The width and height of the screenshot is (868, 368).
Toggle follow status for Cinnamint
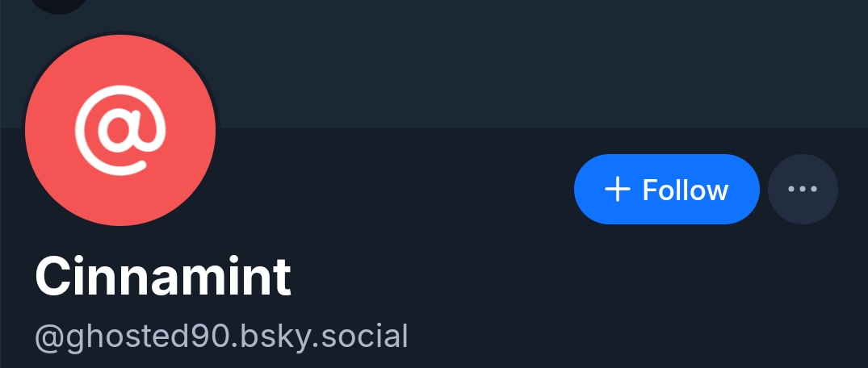coord(666,190)
